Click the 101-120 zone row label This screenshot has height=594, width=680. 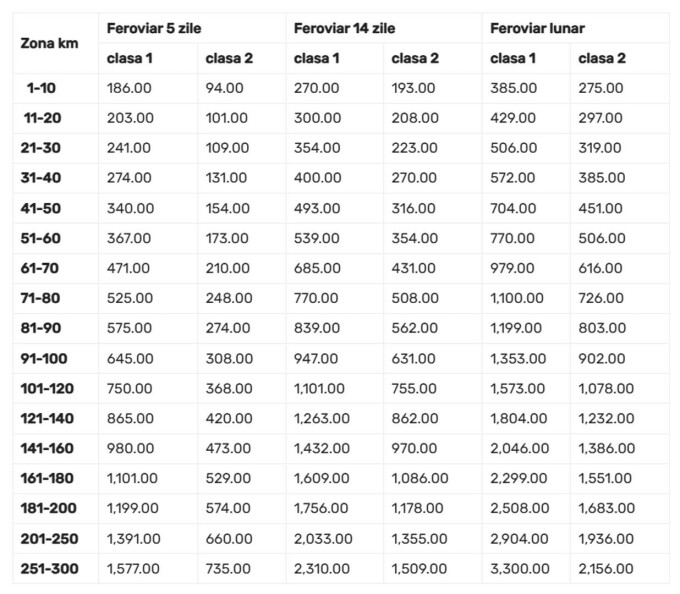click(x=47, y=388)
